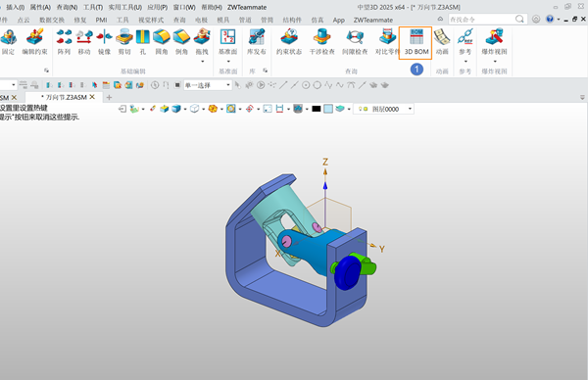Click the shaded cube display icon
Screen dimensions: 588x380
coord(175,109)
